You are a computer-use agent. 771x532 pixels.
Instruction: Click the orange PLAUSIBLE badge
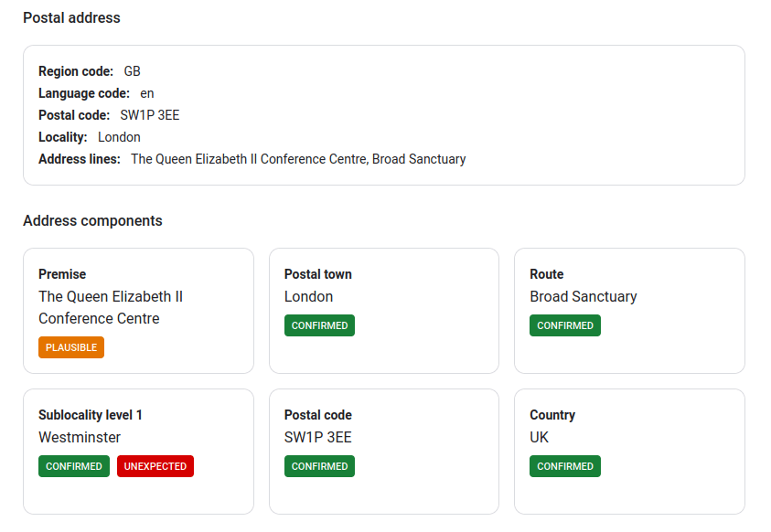click(x=71, y=347)
